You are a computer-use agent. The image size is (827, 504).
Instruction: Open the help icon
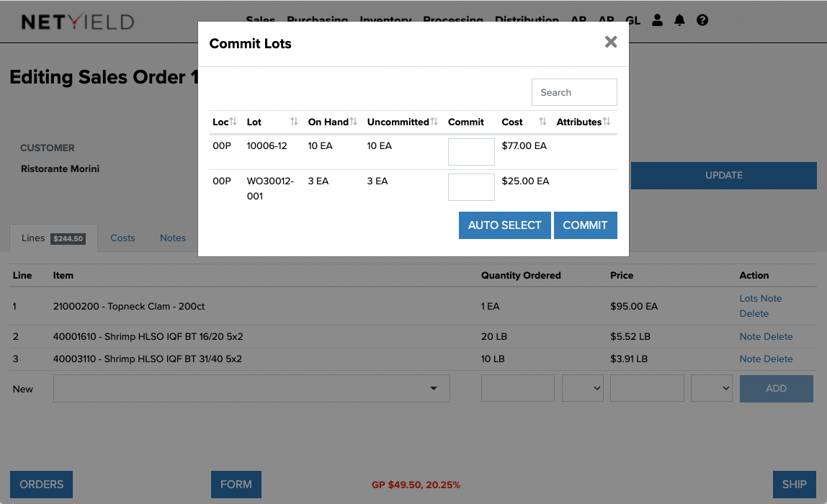coord(702,20)
